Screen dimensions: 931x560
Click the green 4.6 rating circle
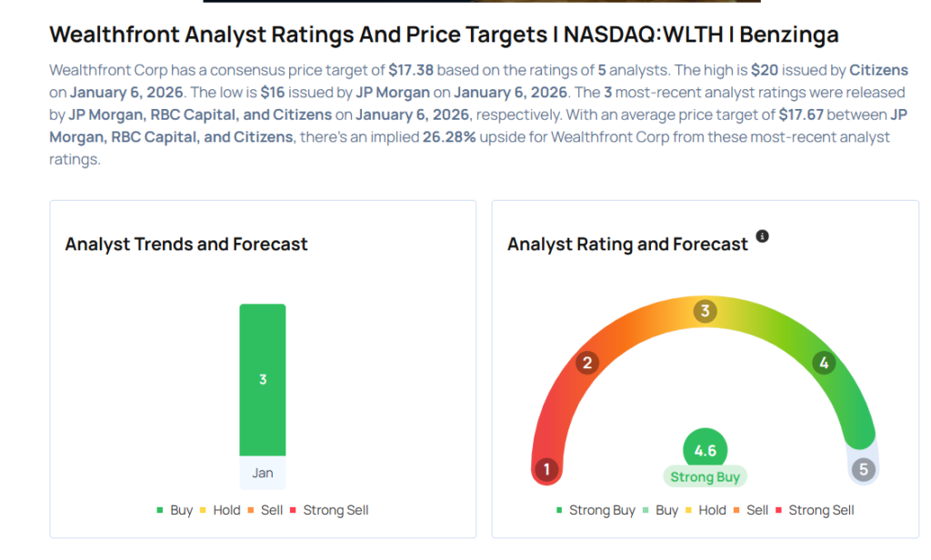pyautogui.click(x=705, y=450)
